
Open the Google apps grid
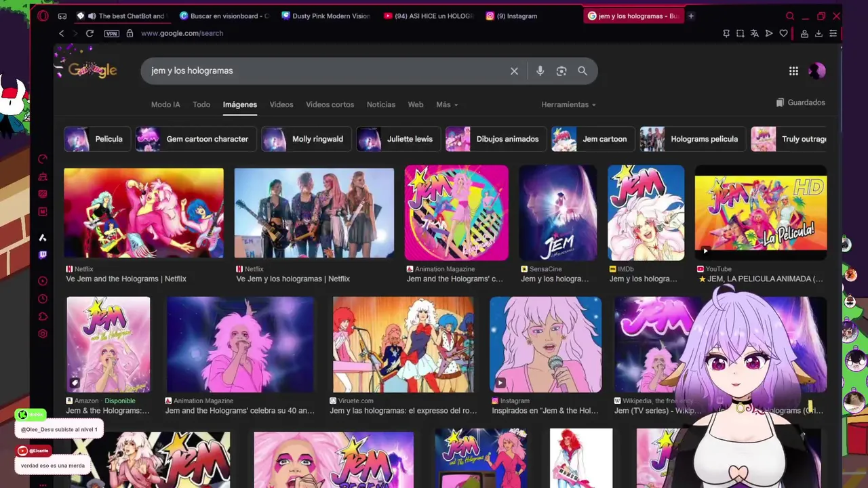coord(793,70)
